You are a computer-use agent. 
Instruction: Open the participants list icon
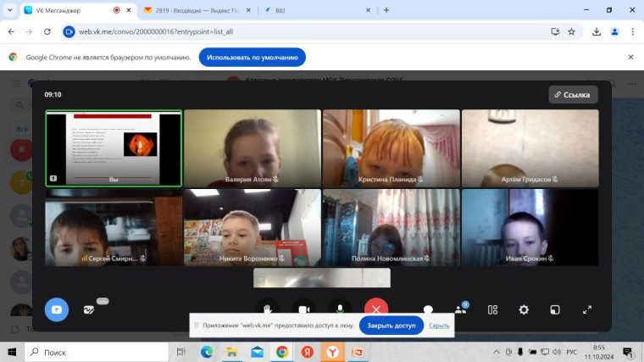click(460, 309)
